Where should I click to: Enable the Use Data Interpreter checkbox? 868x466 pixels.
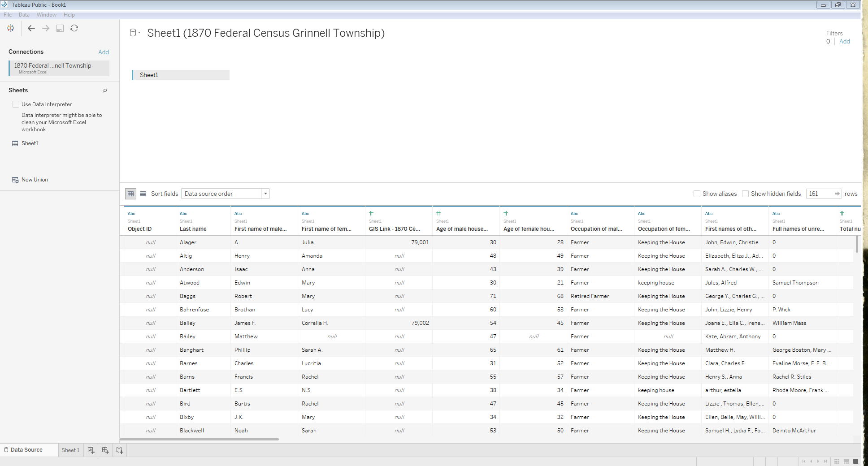point(16,104)
